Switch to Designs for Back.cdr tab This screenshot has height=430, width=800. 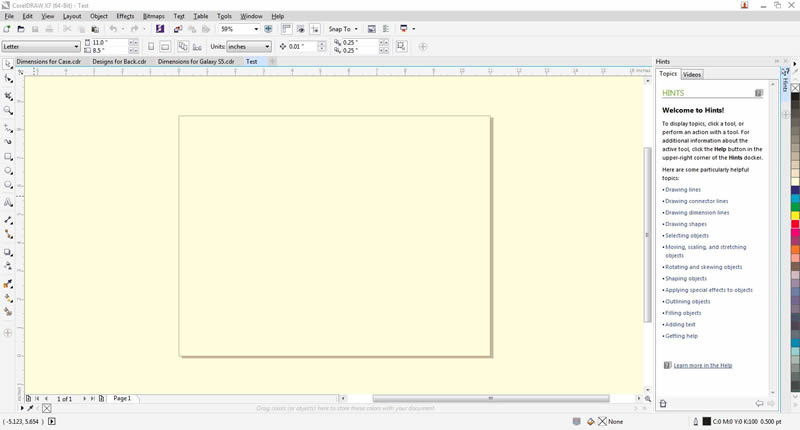pos(119,61)
